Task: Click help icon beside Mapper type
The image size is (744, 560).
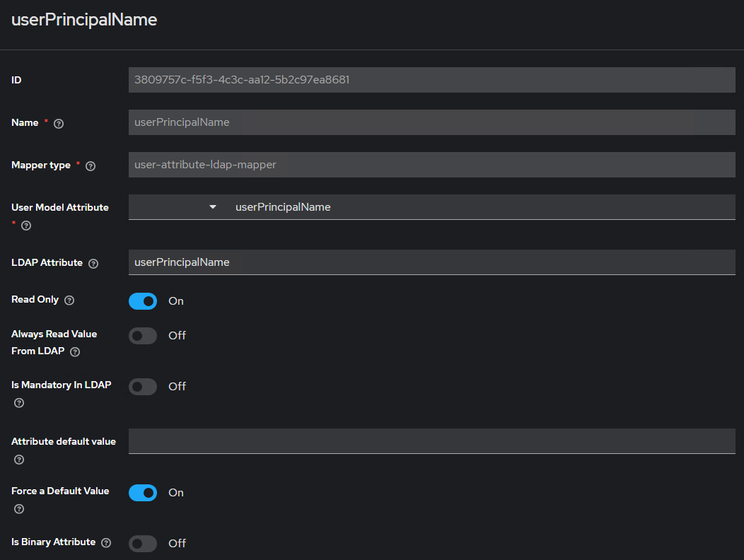Action: pyautogui.click(x=91, y=166)
